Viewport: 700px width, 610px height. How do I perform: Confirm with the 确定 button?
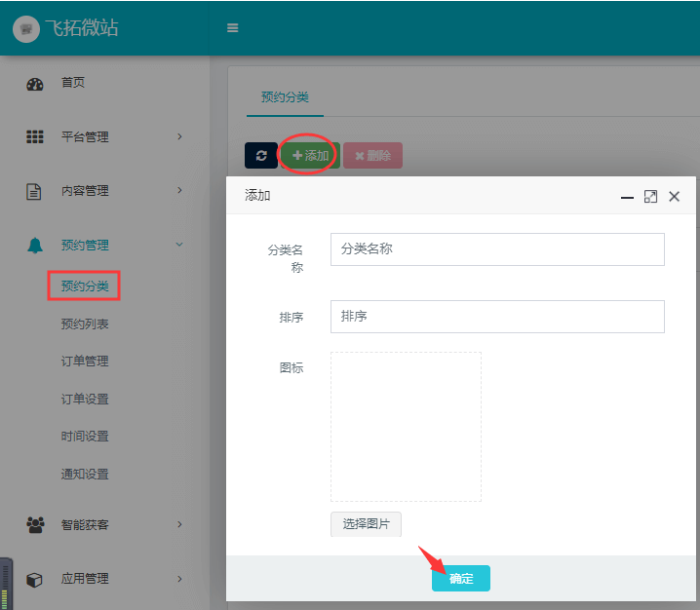coord(461,578)
